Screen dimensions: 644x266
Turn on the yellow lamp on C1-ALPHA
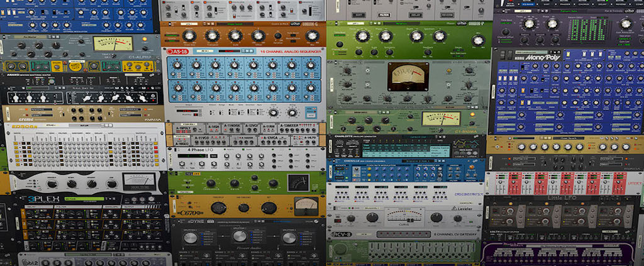point(144,40)
